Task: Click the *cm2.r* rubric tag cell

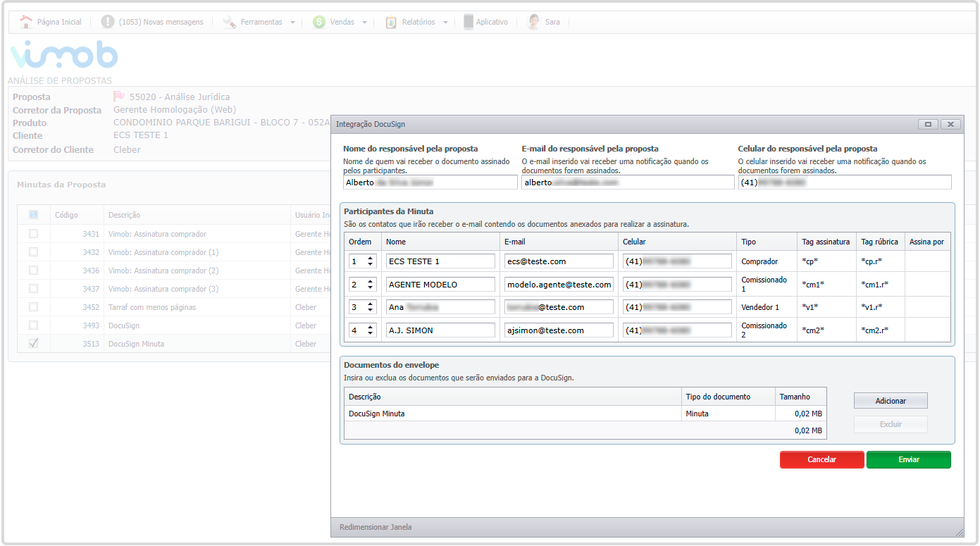Action: 880,330
